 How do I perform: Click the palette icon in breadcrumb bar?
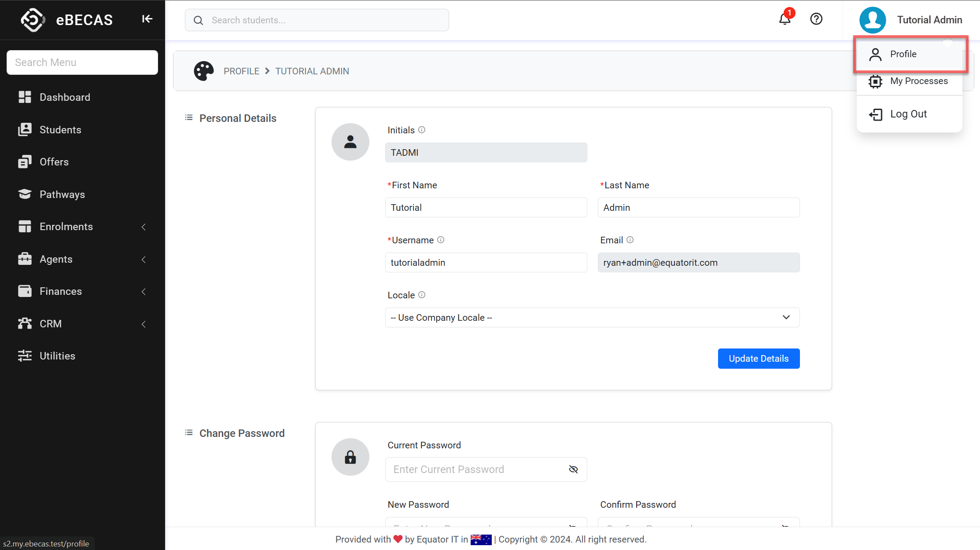click(x=204, y=71)
